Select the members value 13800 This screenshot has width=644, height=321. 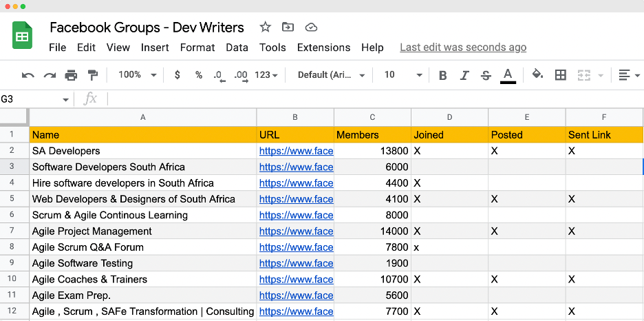(x=372, y=151)
